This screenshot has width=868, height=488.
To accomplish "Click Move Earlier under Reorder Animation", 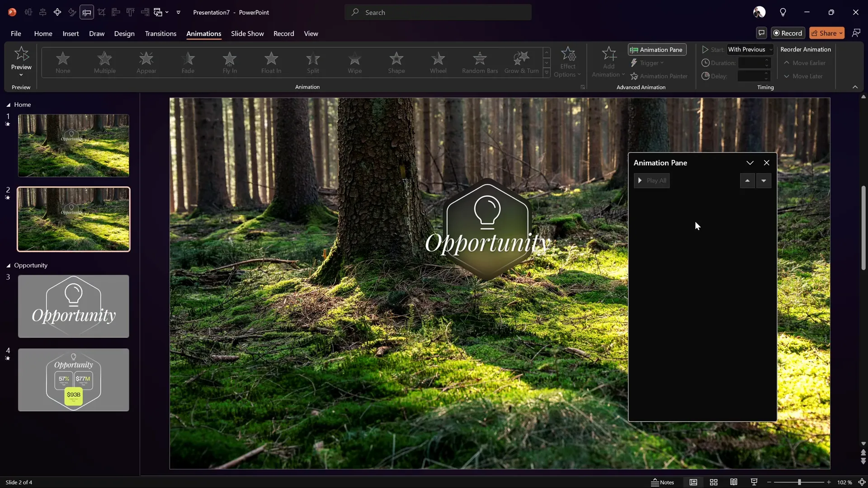I will pos(804,63).
